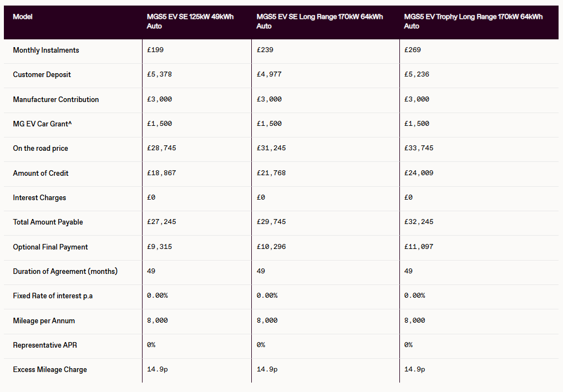563x392 pixels.
Task: Click the Excess Mileage Charge row label
Action: 50,370
